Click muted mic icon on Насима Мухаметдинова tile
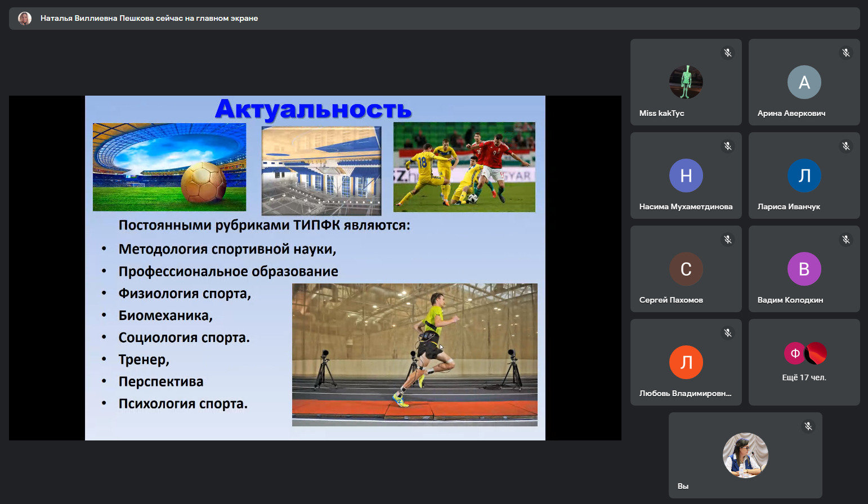Screen dimensions: 868x504 click(x=728, y=146)
